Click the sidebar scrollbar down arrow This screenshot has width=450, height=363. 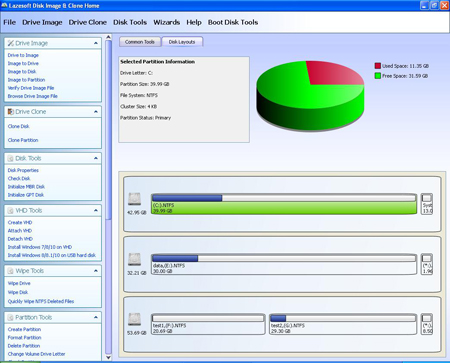[108, 357]
